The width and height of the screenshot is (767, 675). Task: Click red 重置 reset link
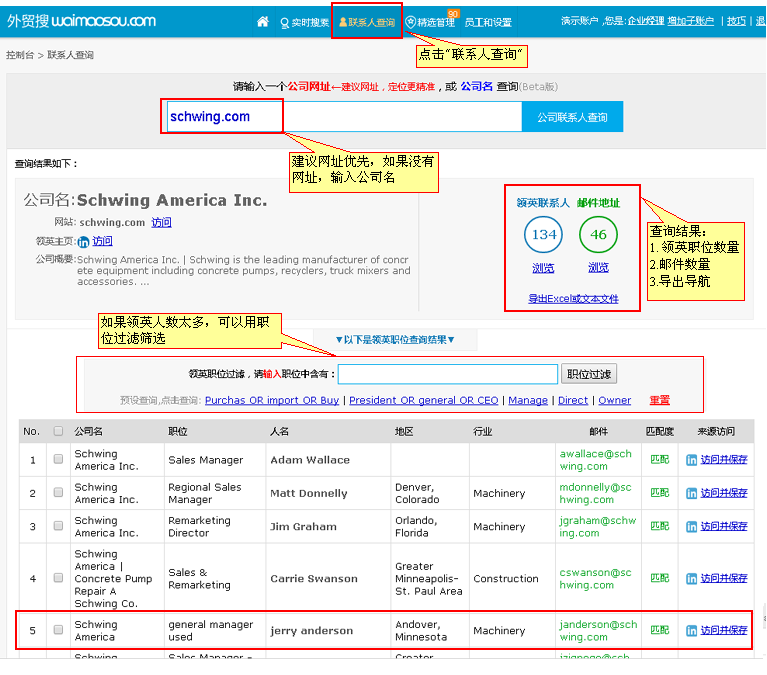pos(659,400)
